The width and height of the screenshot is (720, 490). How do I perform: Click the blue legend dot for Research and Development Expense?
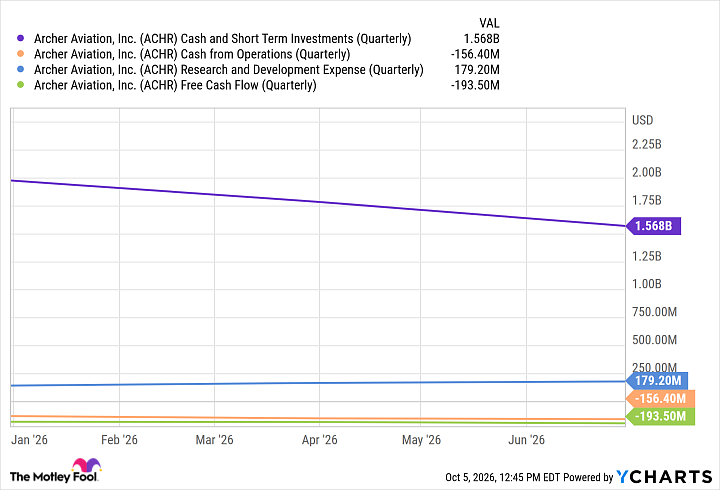tap(20, 69)
